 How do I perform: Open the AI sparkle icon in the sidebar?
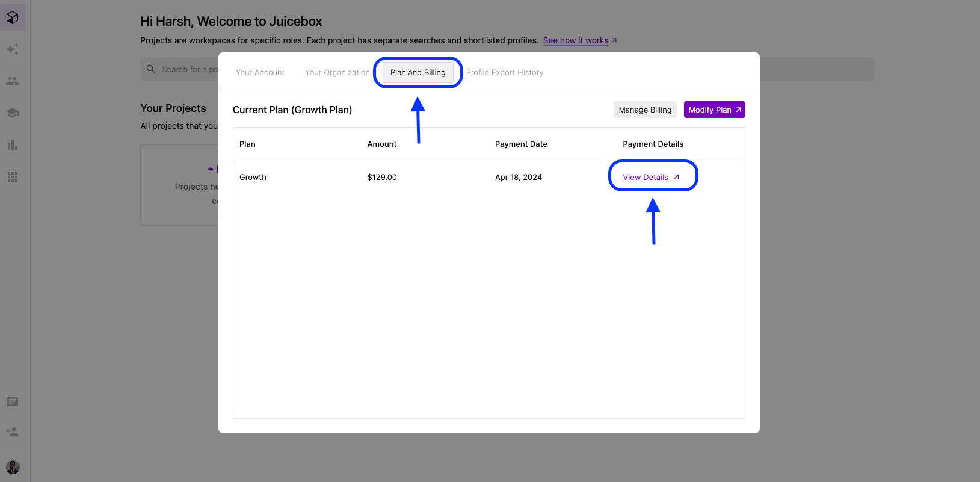(x=13, y=49)
